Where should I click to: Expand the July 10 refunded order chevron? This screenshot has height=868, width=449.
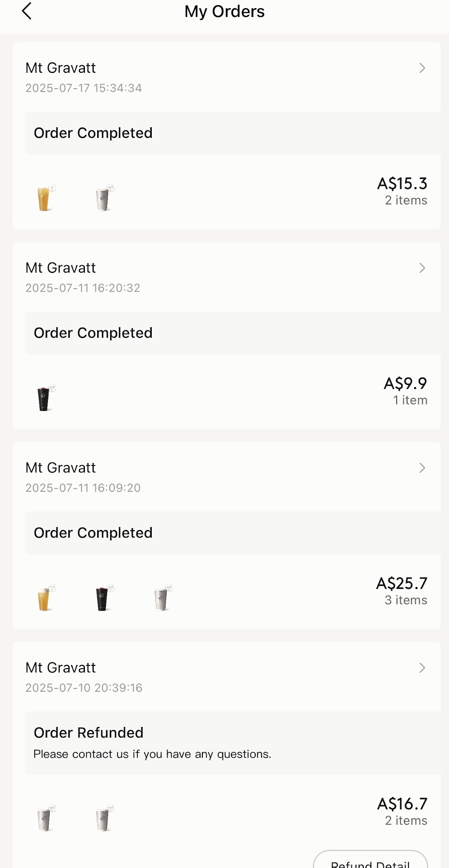click(x=422, y=668)
